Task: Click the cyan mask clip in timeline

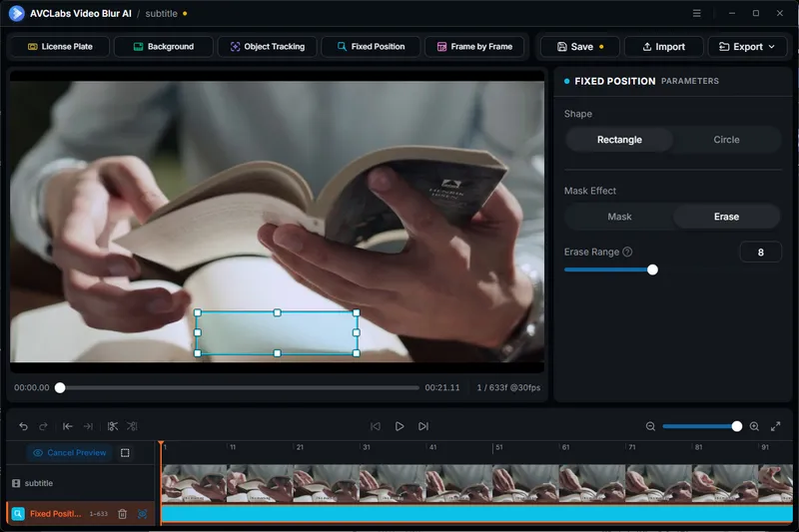Action: tap(476, 514)
